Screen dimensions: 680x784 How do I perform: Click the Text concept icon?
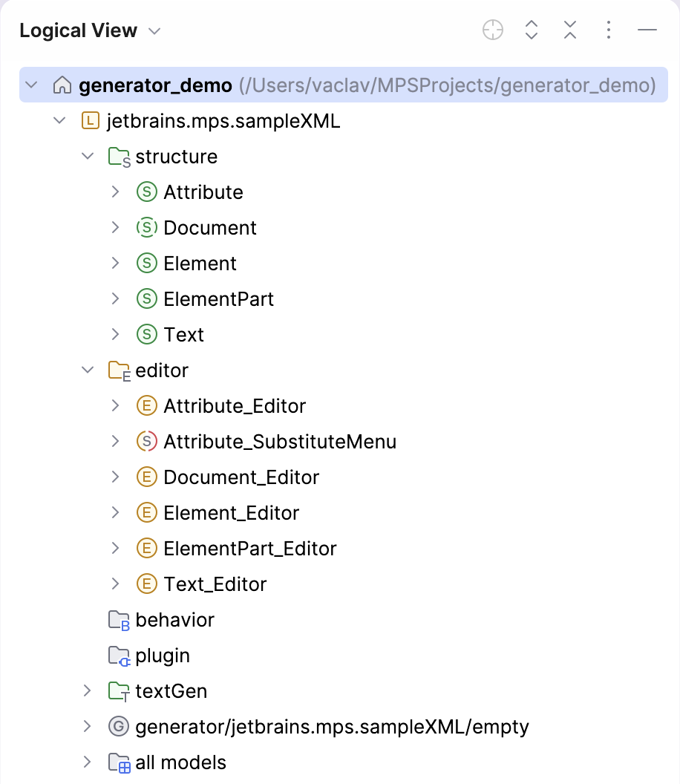point(147,335)
